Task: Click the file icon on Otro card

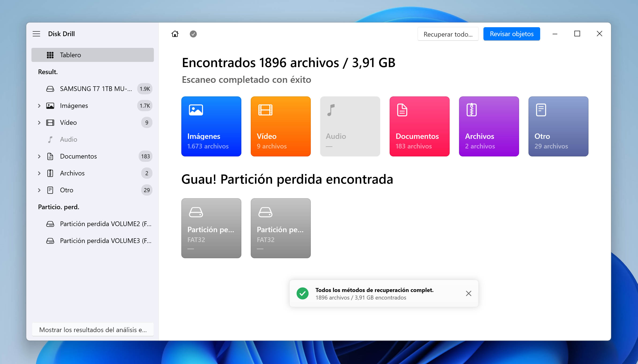Action: 541,110
